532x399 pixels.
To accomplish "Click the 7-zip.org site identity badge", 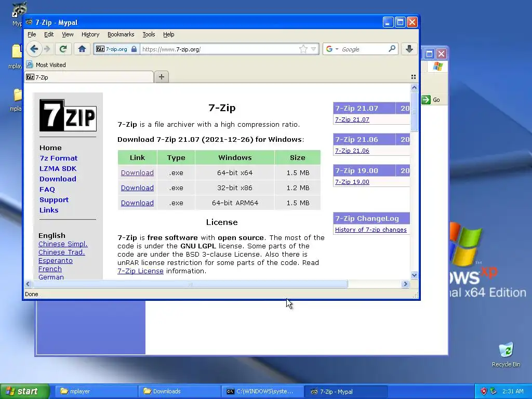I will point(116,49).
